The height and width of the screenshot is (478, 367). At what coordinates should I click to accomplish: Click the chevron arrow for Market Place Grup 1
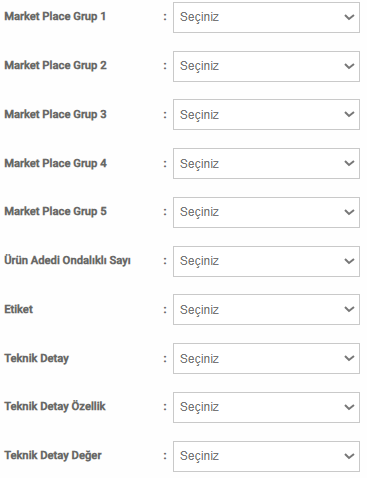coord(349,17)
